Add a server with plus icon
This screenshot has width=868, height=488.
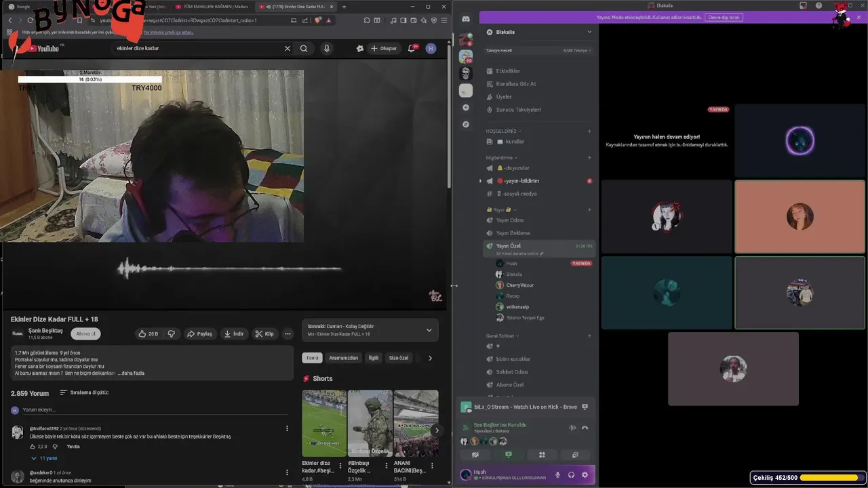[466, 107]
